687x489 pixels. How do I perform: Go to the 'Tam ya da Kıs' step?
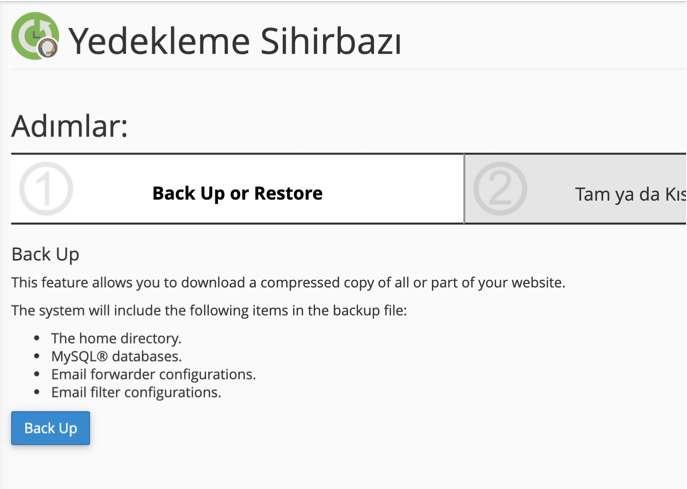click(630, 194)
